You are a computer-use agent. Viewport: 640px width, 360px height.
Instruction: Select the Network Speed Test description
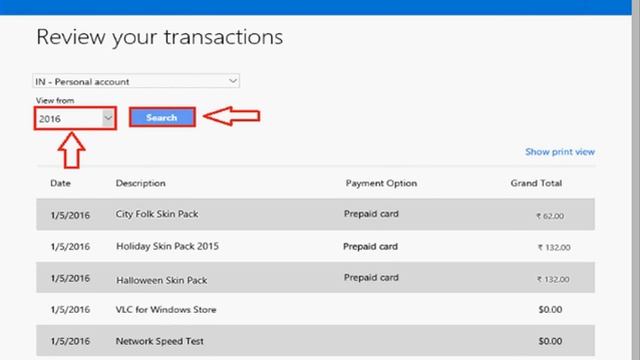160,341
